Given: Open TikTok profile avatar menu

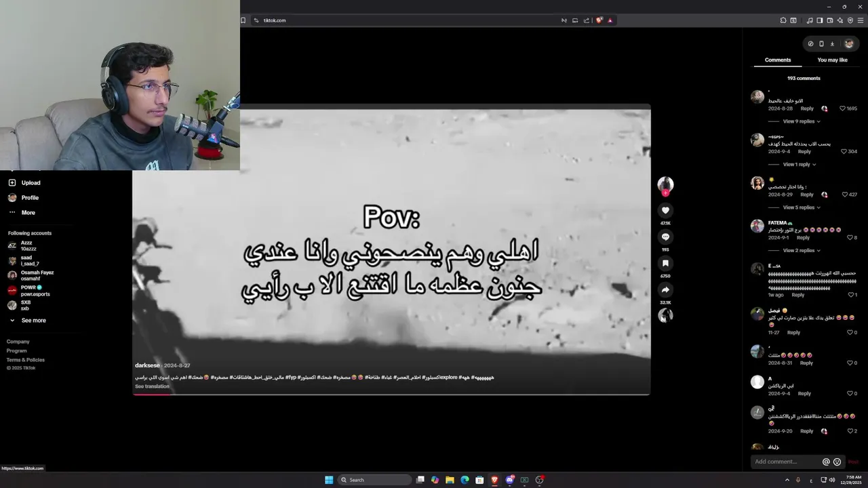Looking at the screenshot, I should click(x=848, y=44).
